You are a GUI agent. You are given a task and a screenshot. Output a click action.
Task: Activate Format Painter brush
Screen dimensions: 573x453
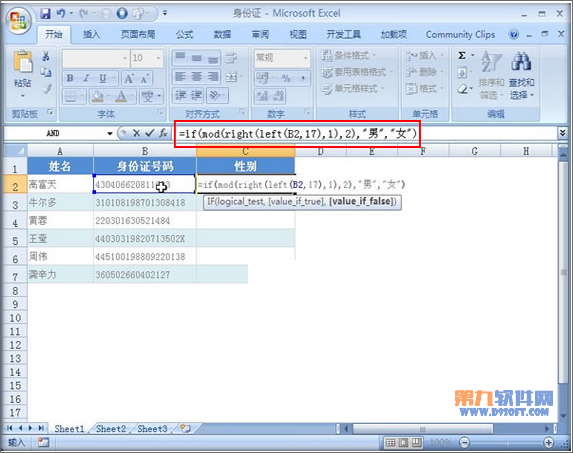point(46,88)
